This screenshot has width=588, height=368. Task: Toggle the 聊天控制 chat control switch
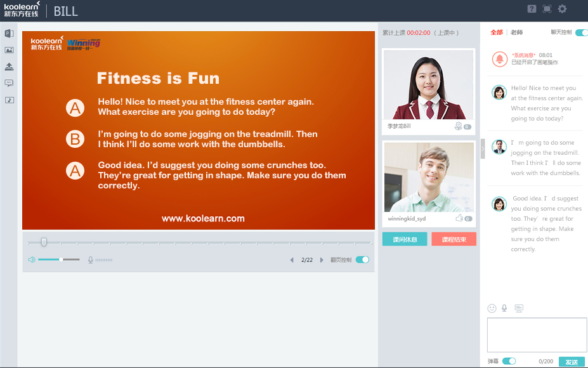580,32
